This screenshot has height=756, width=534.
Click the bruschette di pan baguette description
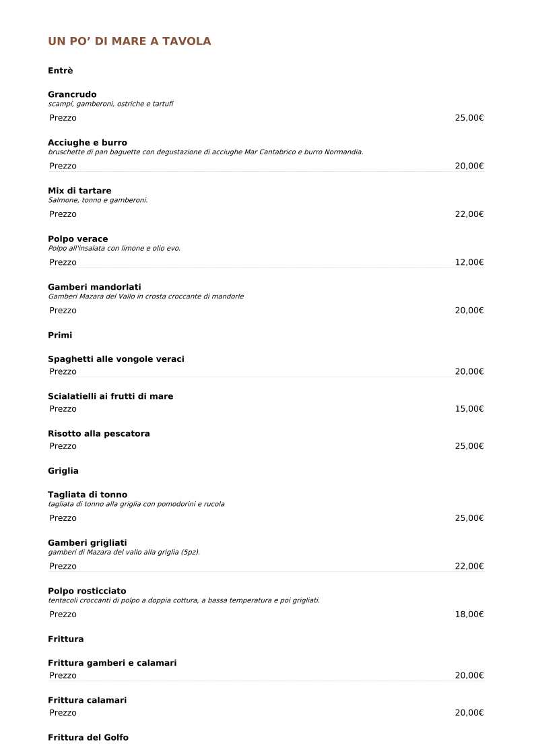[205, 152]
